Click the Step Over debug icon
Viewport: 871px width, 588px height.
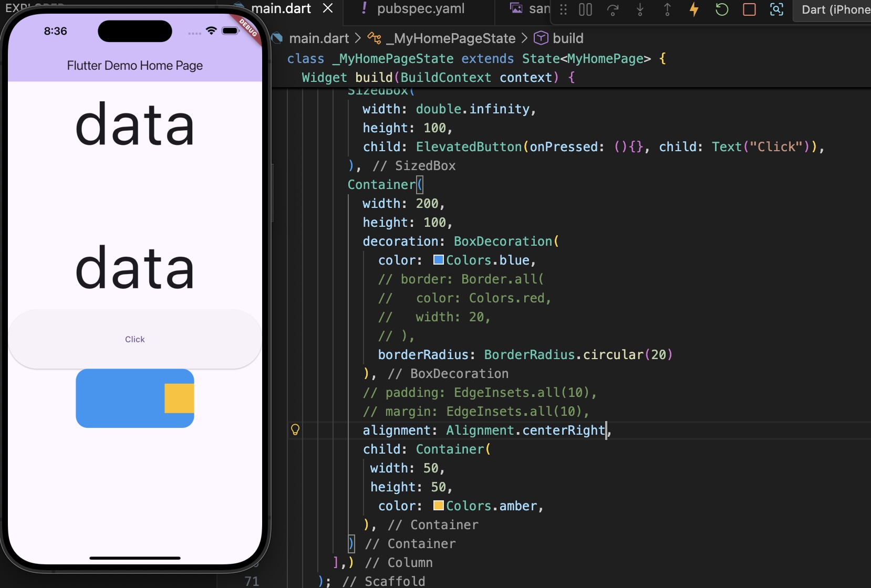click(x=613, y=9)
